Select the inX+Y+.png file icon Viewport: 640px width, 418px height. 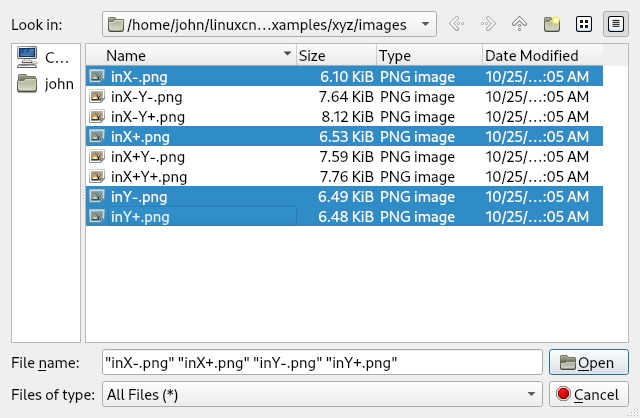point(97,176)
